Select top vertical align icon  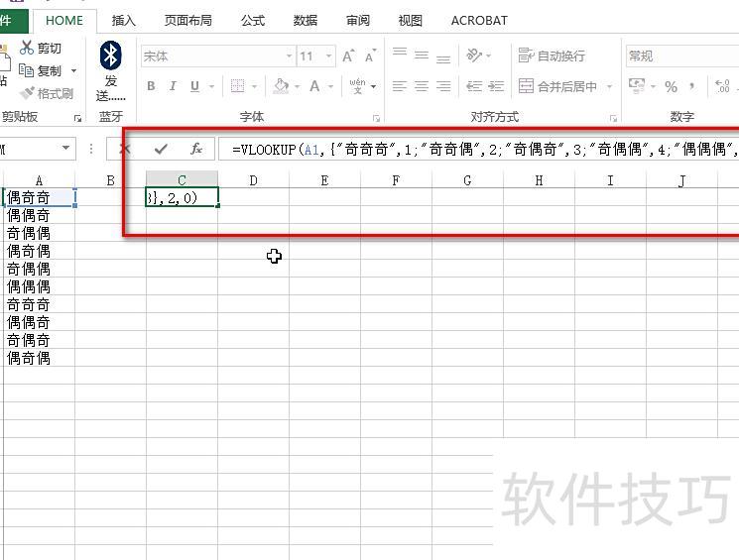[400, 53]
